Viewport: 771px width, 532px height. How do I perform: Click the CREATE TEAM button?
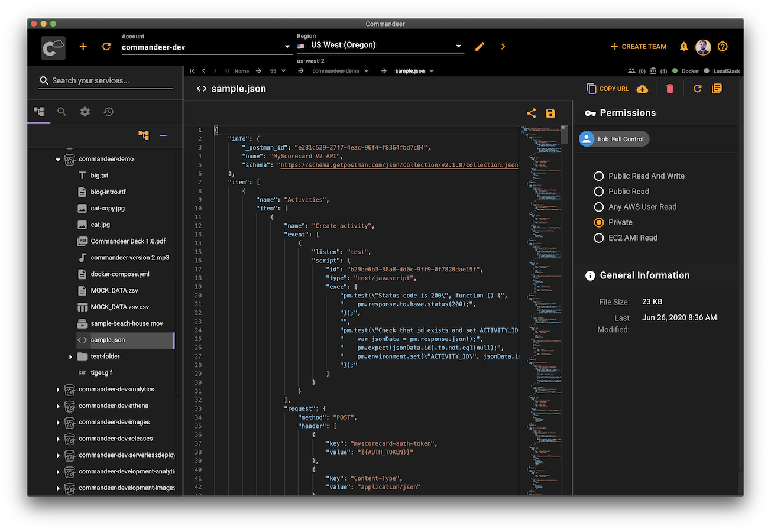point(638,47)
